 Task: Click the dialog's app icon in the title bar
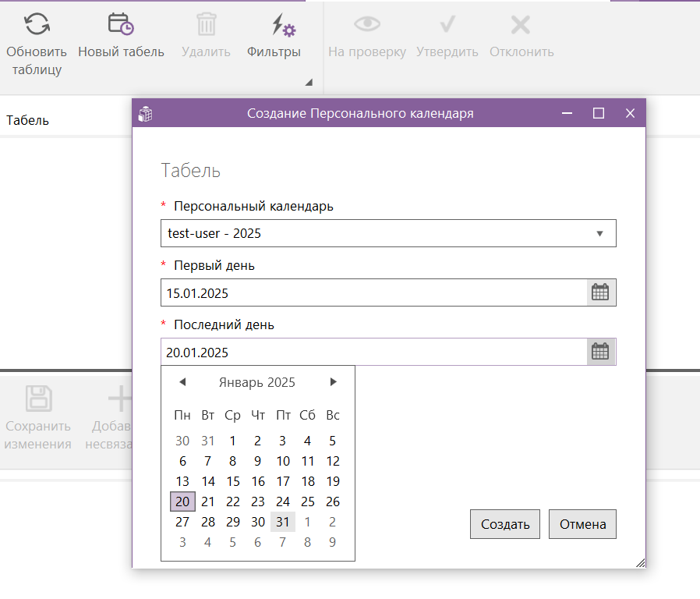point(146,113)
